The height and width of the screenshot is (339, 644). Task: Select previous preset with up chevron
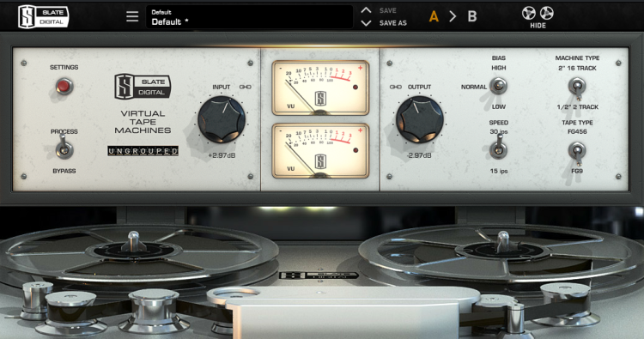click(x=366, y=10)
